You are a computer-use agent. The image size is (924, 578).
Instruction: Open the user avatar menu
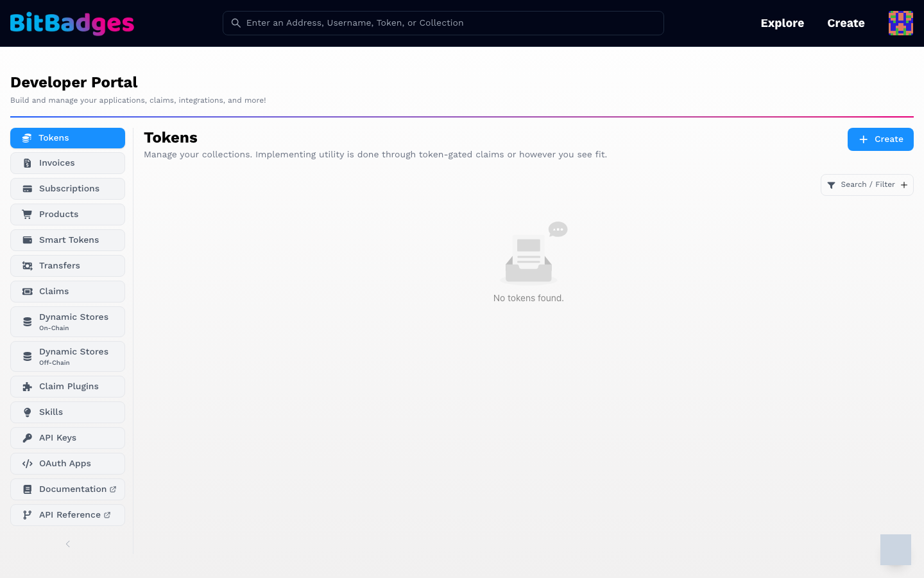[x=901, y=23]
